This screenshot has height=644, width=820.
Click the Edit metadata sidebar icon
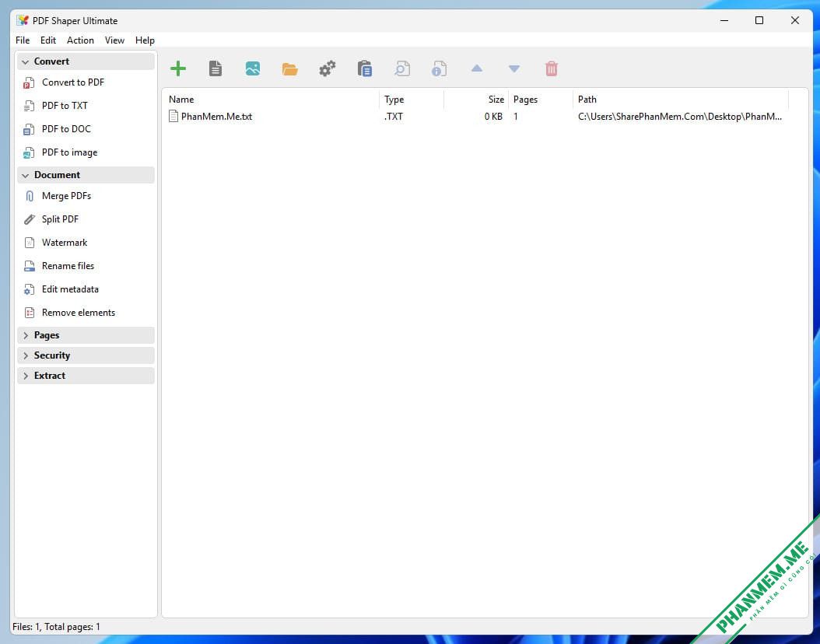pos(30,289)
